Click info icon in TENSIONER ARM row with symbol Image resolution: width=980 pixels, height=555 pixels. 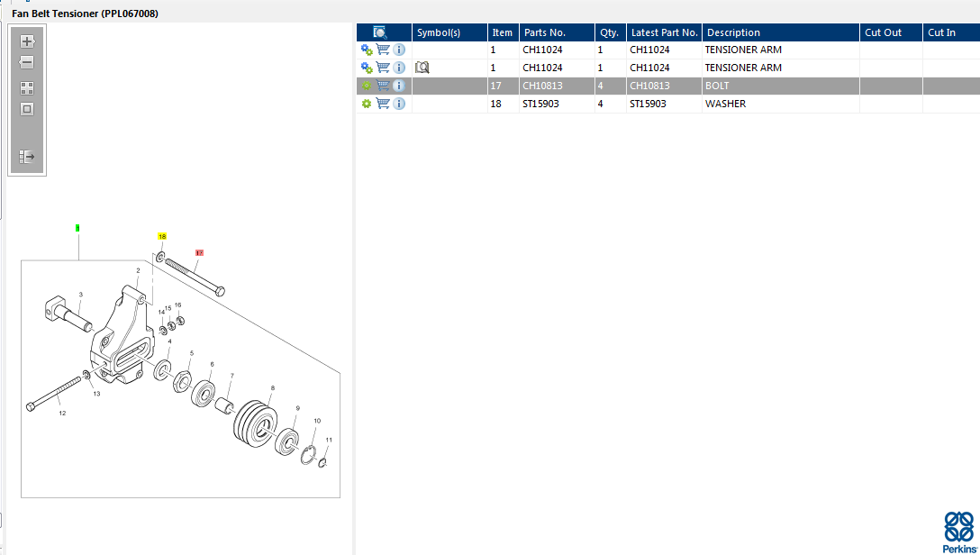tap(399, 68)
